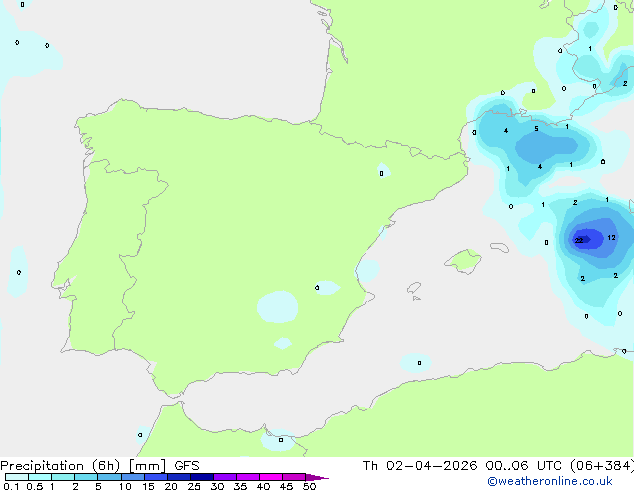Open the weatheronline.co.uk copyright link
Image resolution: width=634 pixels, height=490 pixels.
pos(550,481)
